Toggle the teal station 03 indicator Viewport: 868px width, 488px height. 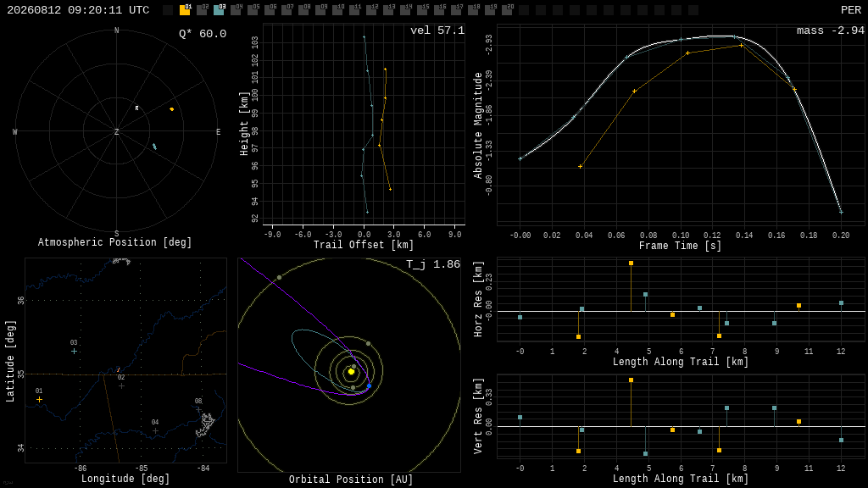pyautogui.click(x=219, y=10)
